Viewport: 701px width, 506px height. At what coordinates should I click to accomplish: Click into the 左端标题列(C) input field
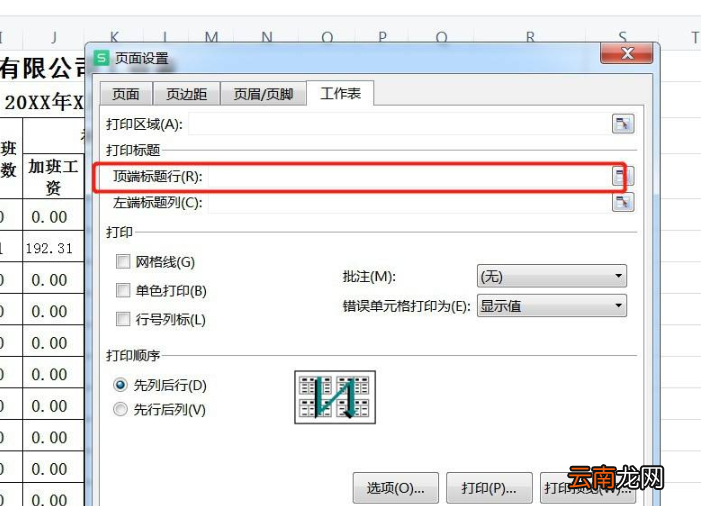pos(409,202)
